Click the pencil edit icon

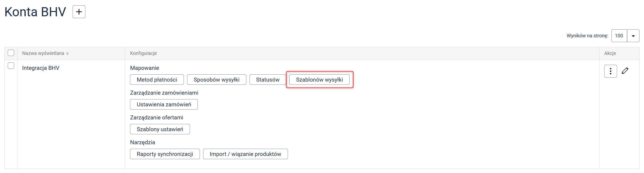[x=625, y=71]
